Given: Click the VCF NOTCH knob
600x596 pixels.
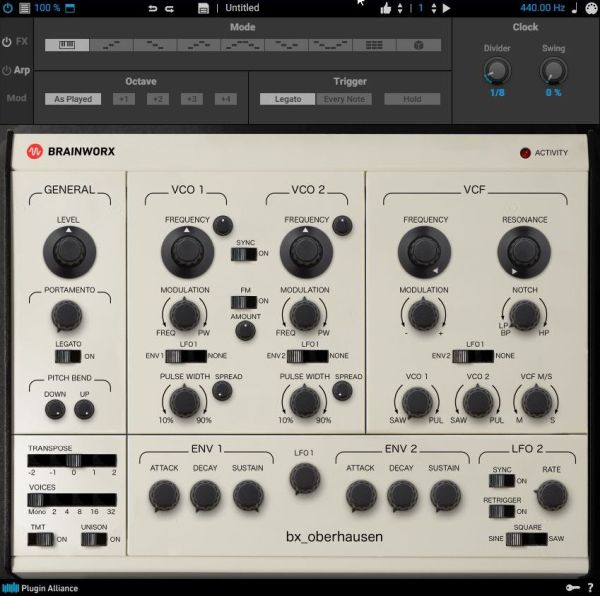Looking at the screenshot, I should pyautogui.click(x=525, y=314).
